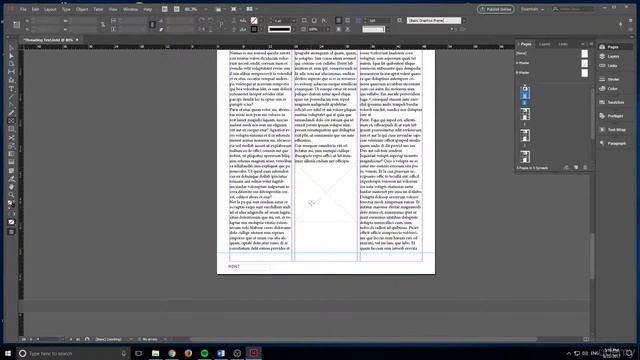The height and width of the screenshot is (360, 640).
Task: Click the Fill and Stroke swatch in toolbox
Action: (x=11, y=204)
